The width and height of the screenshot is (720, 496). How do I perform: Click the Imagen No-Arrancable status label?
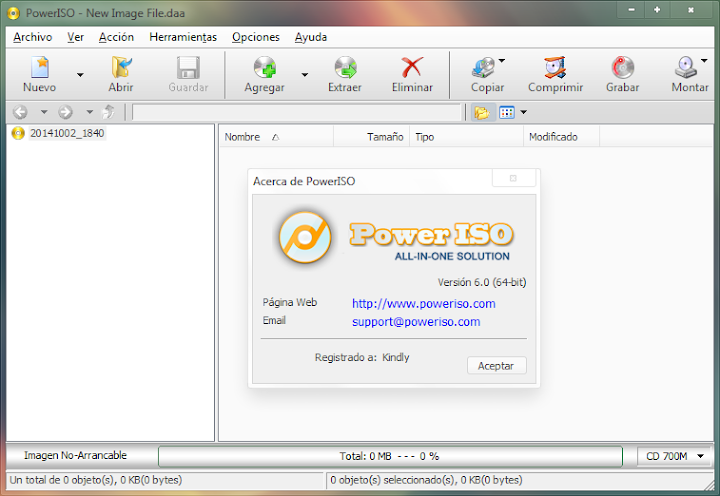click(75, 455)
